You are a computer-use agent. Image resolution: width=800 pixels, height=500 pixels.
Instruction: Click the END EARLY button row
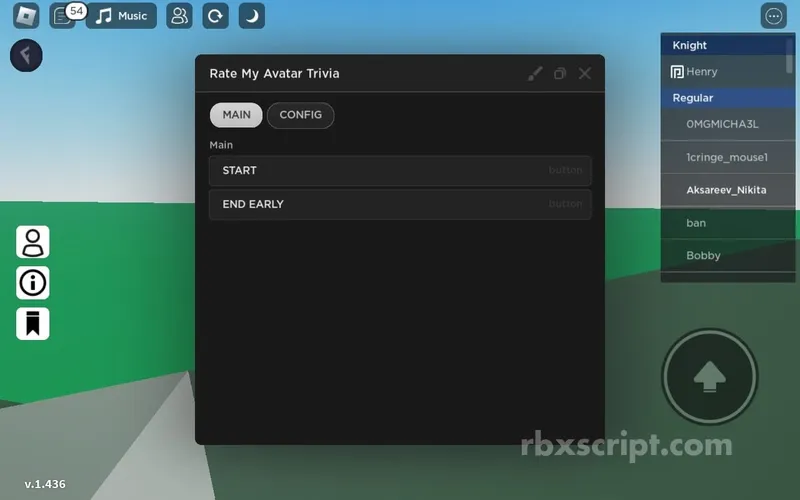click(x=400, y=204)
